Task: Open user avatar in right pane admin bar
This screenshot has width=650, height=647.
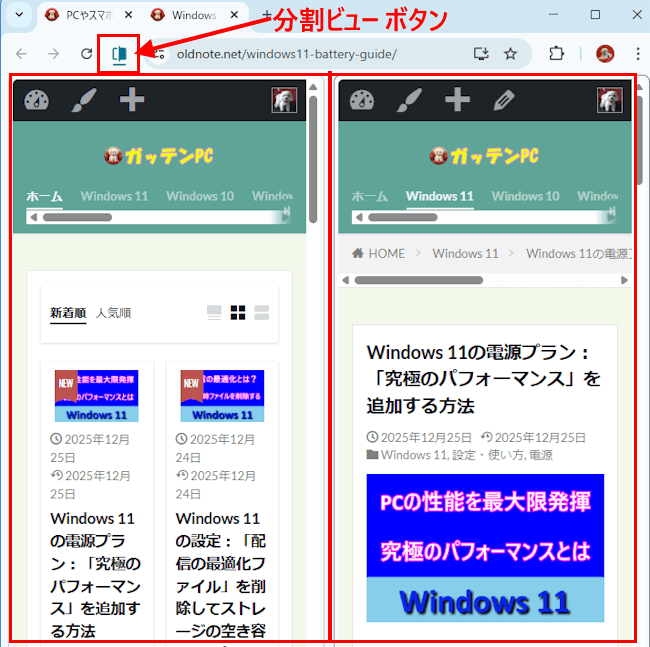Action: (609, 100)
